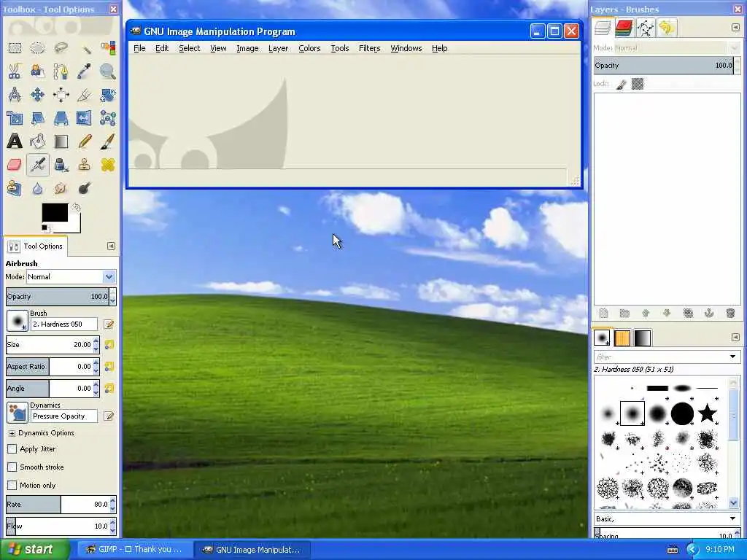Viewport: 747px width, 560px height.
Task: Select the Measure compass tool
Action: pyautogui.click(x=15, y=95)
